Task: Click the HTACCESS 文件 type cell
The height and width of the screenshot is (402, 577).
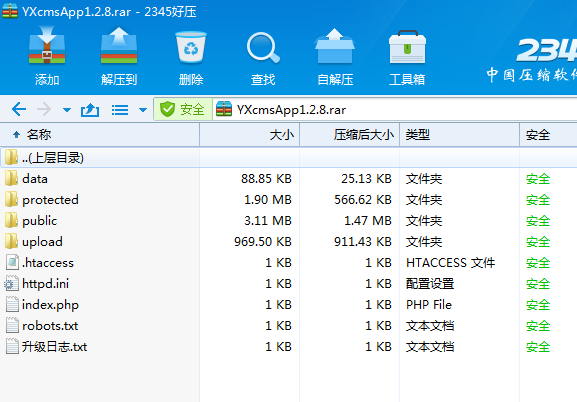Action: [450, 263]
